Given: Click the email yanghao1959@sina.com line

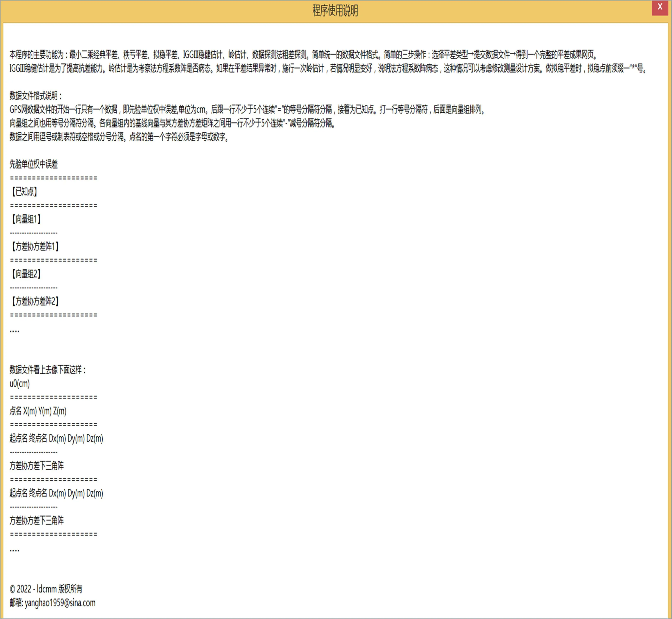Looking at the screenshot, I should pyautogui.click(x=53, y=603).
